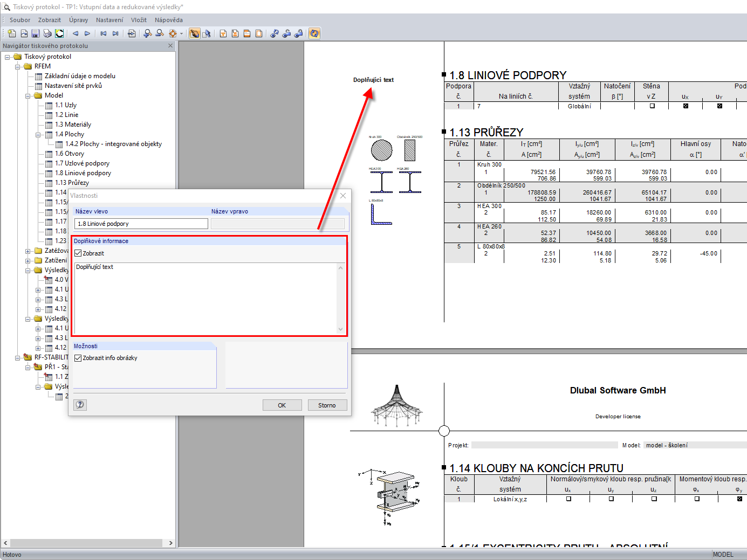
Task: Go to next page with right arrow
Action: [x=87, y=33]
